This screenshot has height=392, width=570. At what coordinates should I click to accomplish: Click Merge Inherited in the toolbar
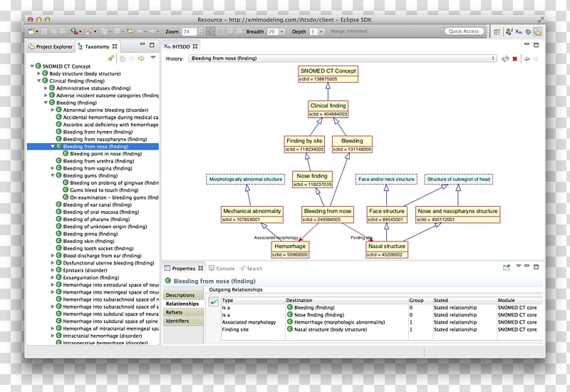(x=348, y=31)
